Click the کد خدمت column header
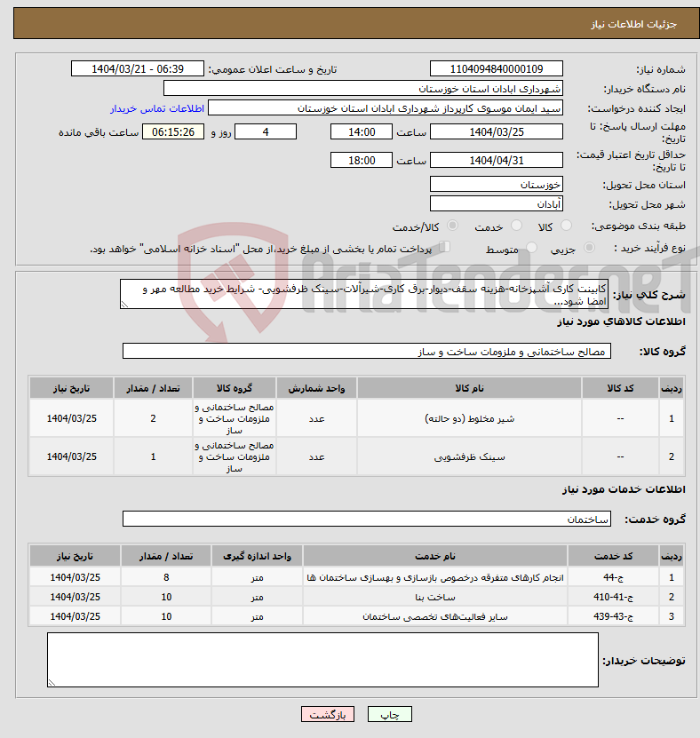Screen dimensions: 700x738 coord(613,556)
